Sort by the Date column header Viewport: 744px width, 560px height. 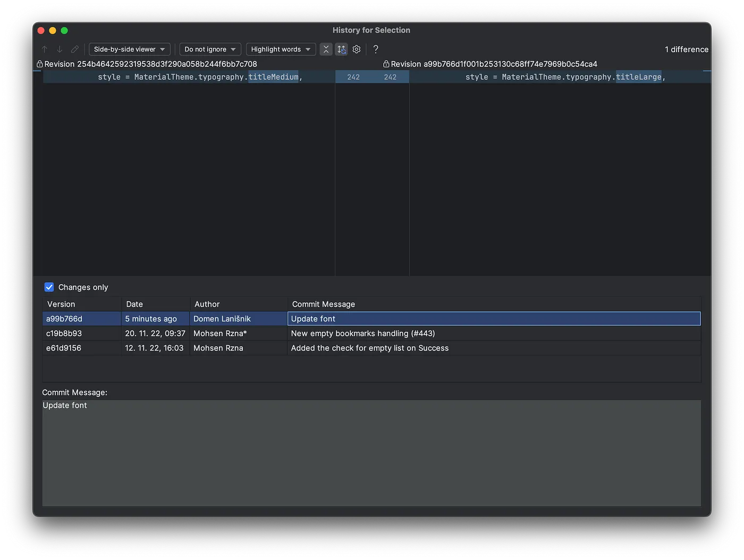tap(134, 304)
